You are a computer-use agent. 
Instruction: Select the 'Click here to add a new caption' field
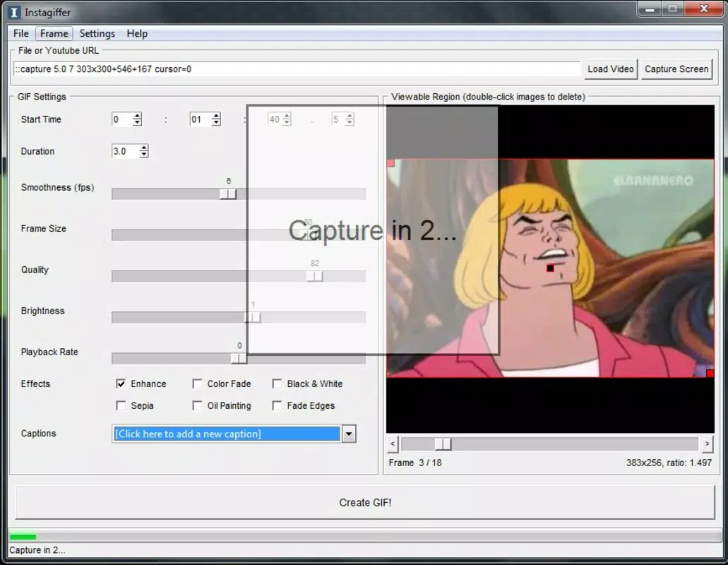pos(227,434)
